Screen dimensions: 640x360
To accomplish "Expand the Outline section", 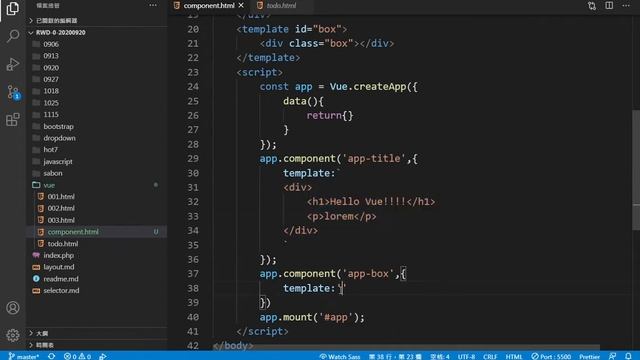I will pyautogui.click(x=97, y=333).
